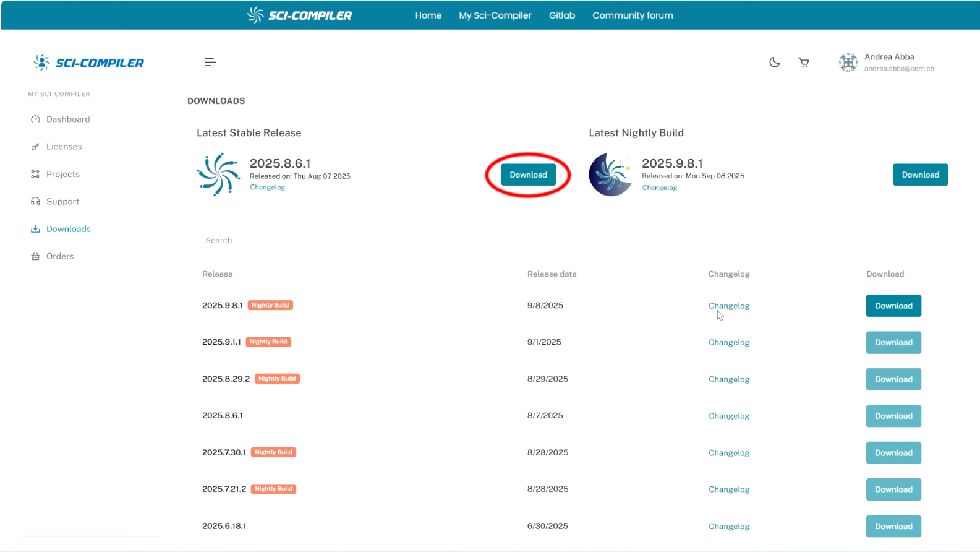Viewport: 980px width, 552px height.
Task: Open the shopping cart icon
Action: pyautogui.click(x=804, y=62)
